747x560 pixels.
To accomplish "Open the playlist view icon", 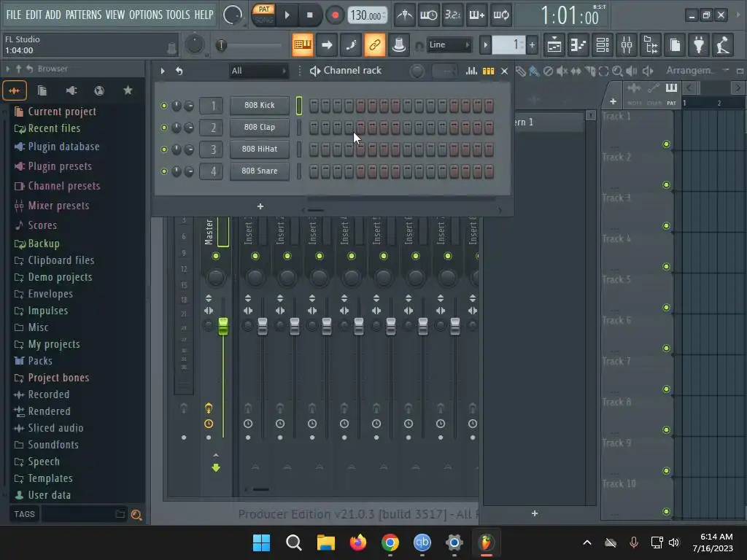I will pyautogui.click(x=554, y=44).
